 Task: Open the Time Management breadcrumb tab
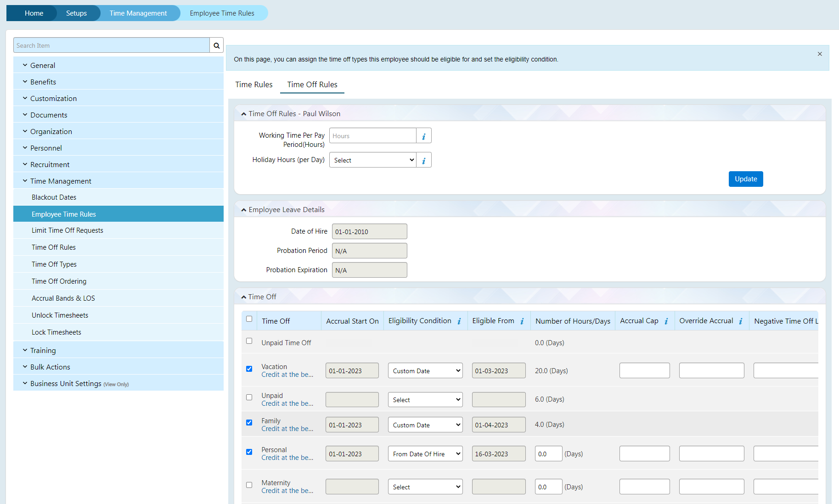coord(138,13)
